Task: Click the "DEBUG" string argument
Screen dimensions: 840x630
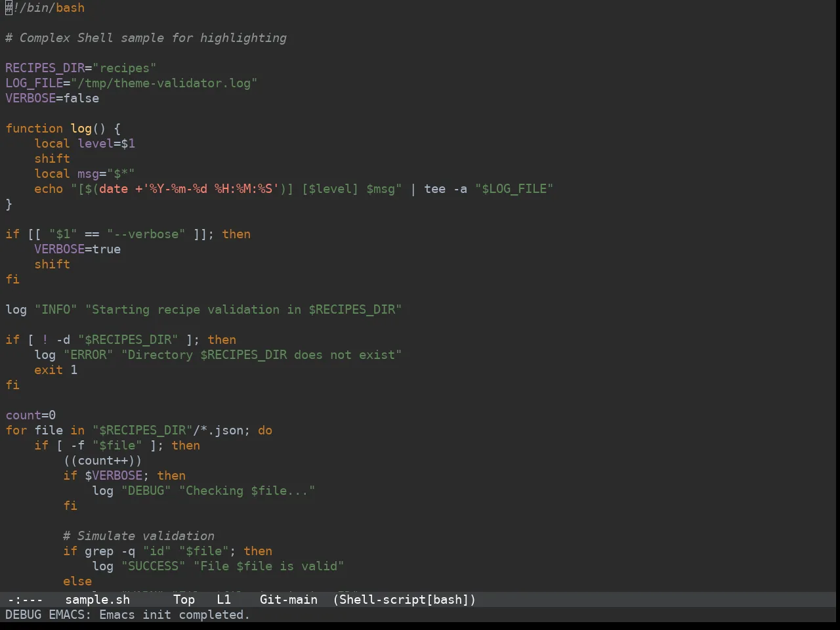Action: click(146, 491)
